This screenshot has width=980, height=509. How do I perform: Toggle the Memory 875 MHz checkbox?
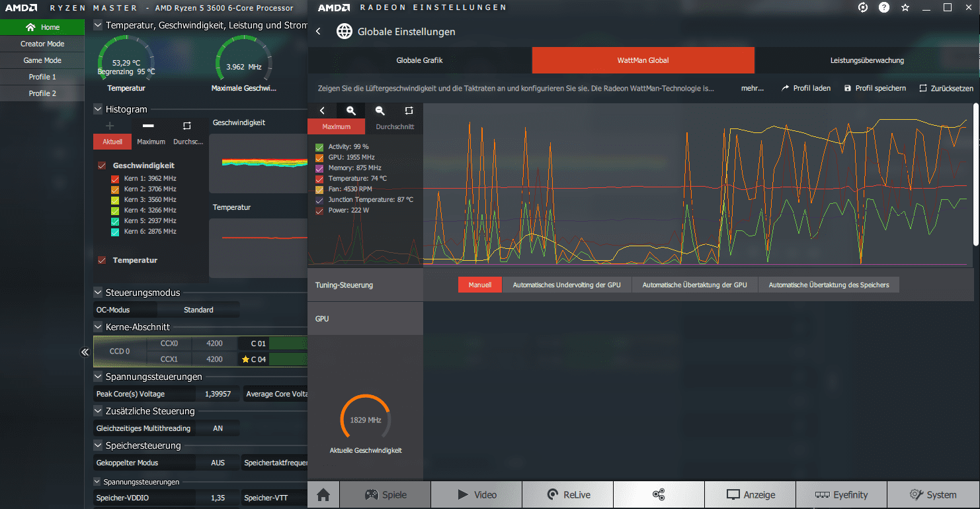pyautogui.click(x=319, y=168)
